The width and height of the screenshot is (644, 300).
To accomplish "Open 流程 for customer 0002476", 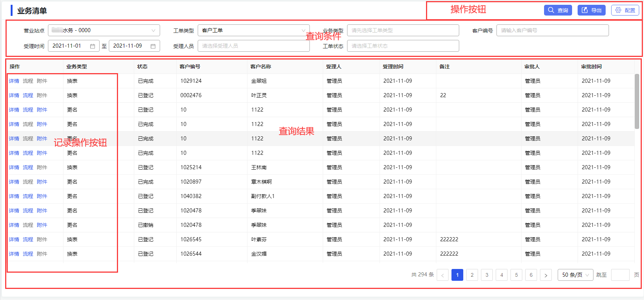I will click(x=28, y=95).
